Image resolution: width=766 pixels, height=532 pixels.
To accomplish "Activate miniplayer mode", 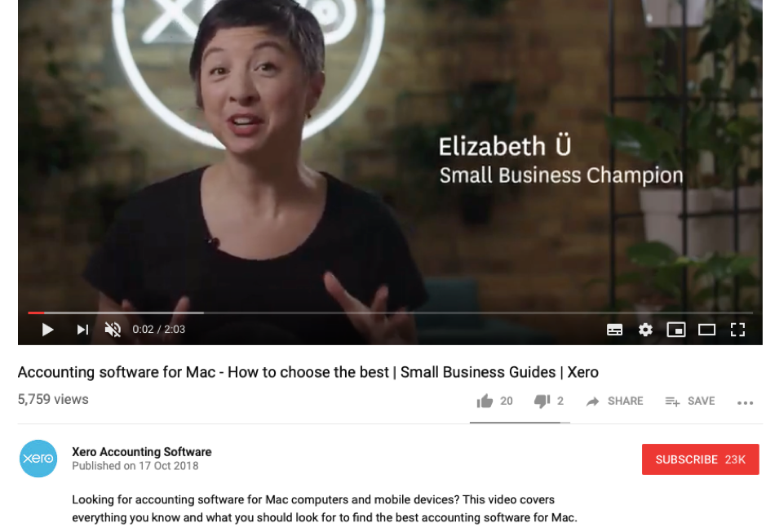I will [x=676, y=330].
